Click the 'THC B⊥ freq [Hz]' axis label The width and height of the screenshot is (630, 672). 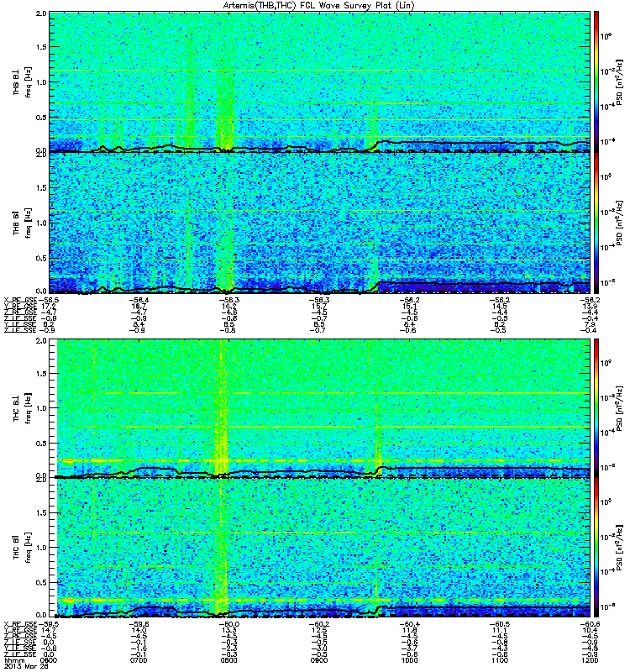point(23,407)
